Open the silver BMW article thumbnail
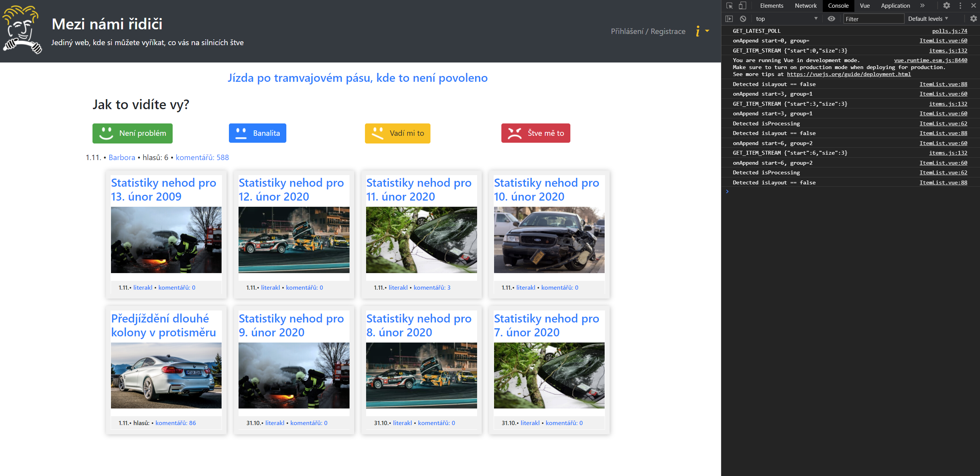The width and height of the screenshot is (980, 476). tap(166, 375)
